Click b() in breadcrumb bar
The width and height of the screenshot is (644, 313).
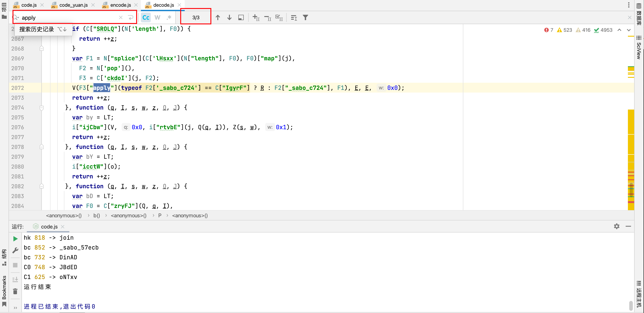[97, 216]
